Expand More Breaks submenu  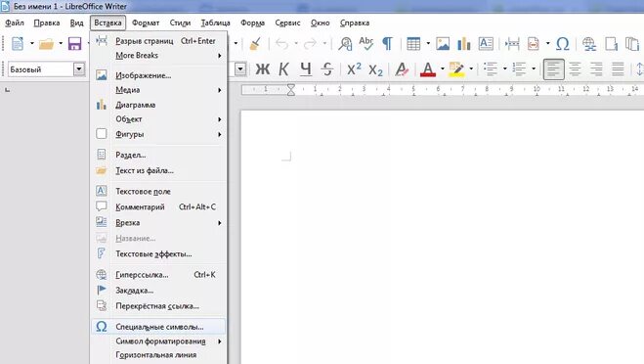[158, 55]
